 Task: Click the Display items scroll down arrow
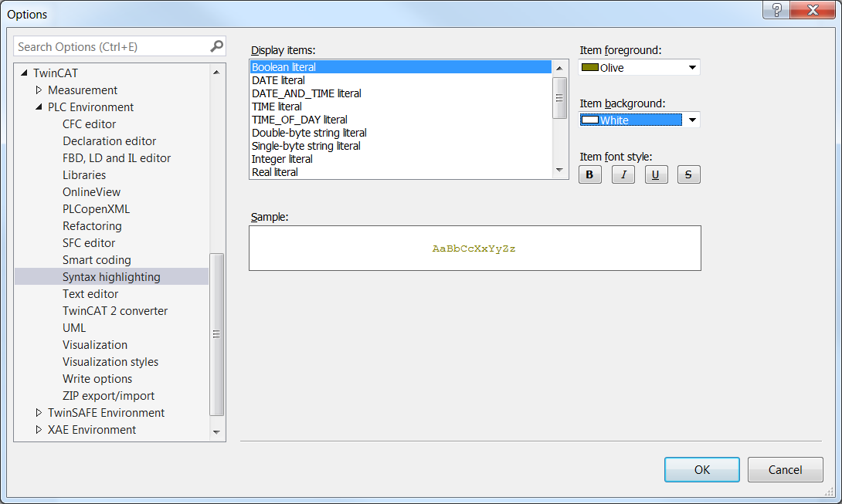559,170
